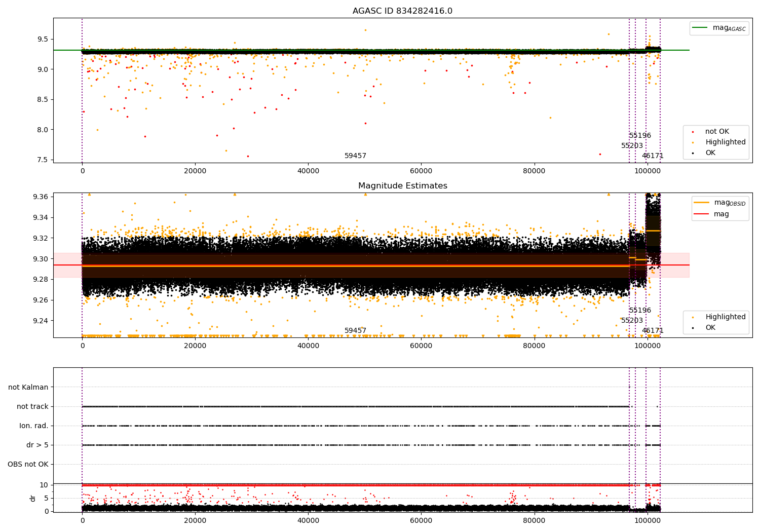
Task: Click the '10' tick on the dr axis
Action: click(44, 485)
